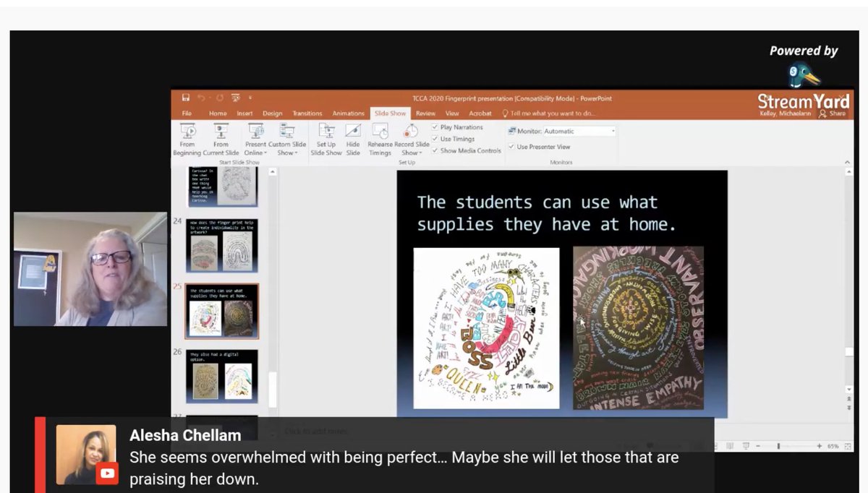Click the 65% zoom level

coord(832,446)
